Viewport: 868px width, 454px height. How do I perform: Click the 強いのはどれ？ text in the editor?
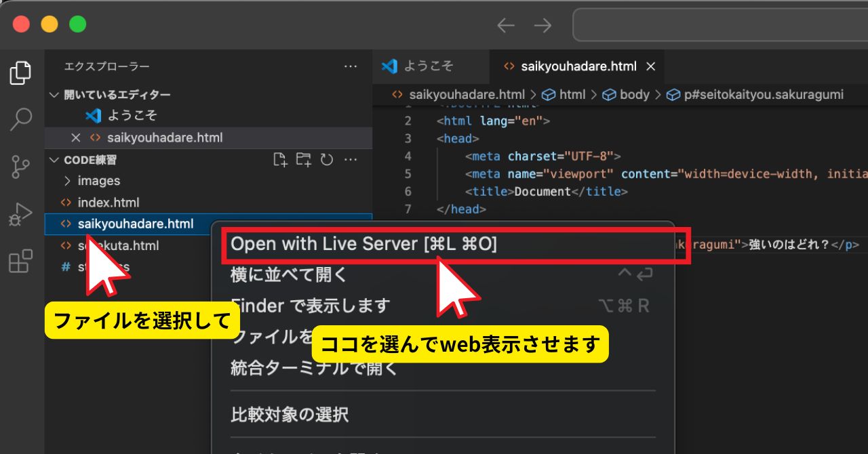click(x=789, y=245)
